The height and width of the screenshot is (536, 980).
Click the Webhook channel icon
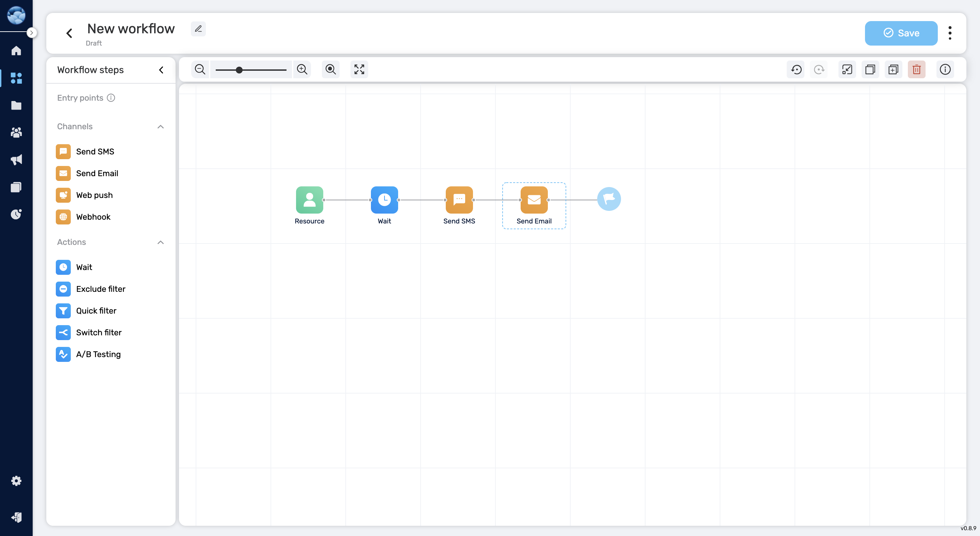[x=63, y=217]
